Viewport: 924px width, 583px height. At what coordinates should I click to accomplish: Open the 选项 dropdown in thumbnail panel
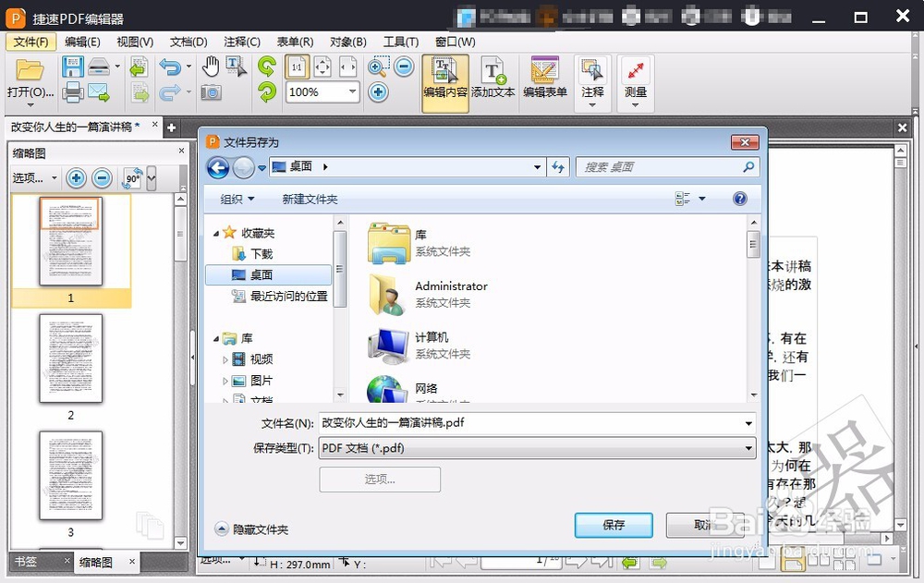click(x=33, y=178)
